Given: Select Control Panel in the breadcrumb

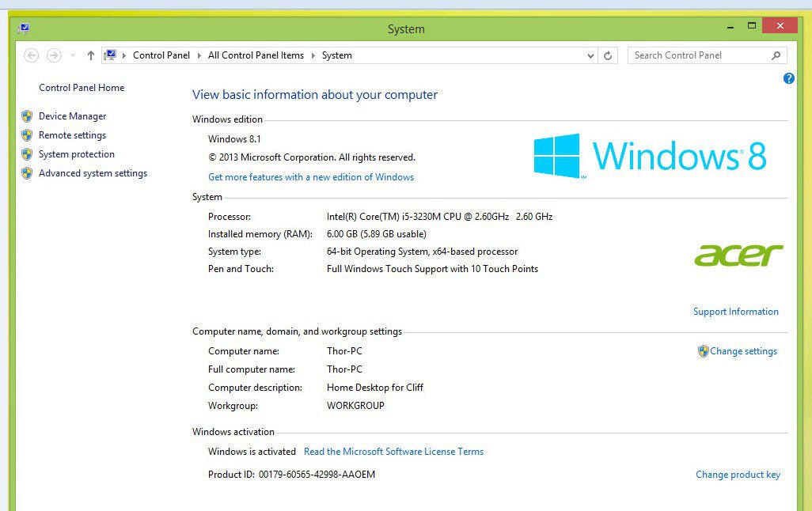Looking at the screenshot, I should [x=161, y=55].
